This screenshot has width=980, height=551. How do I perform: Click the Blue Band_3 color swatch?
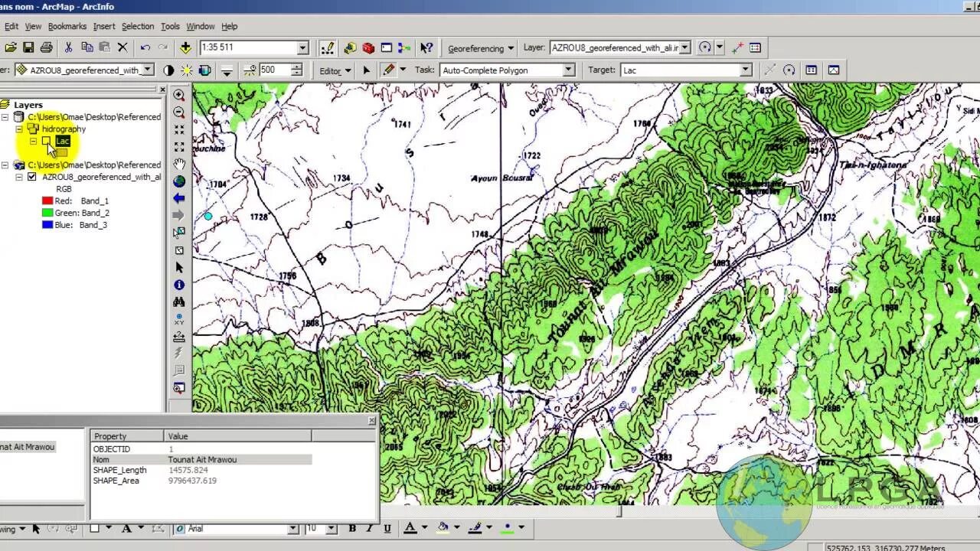tap(47, 225)
